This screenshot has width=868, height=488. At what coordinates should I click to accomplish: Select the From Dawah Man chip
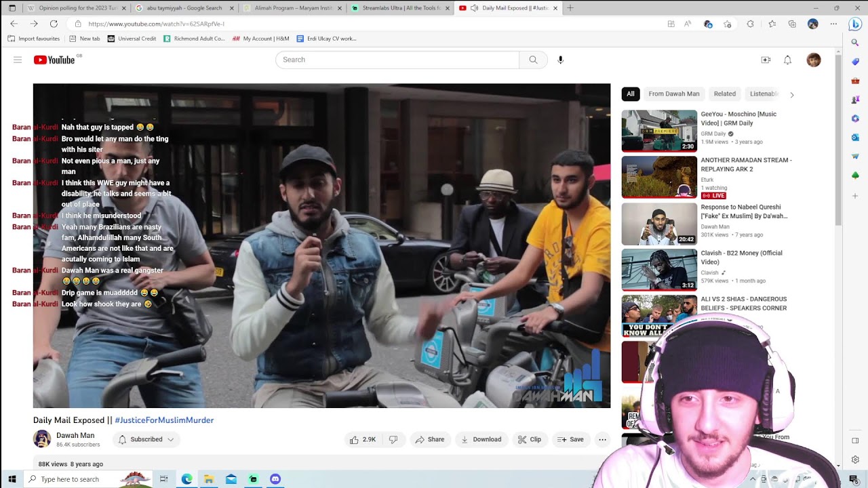click(673, 94)
